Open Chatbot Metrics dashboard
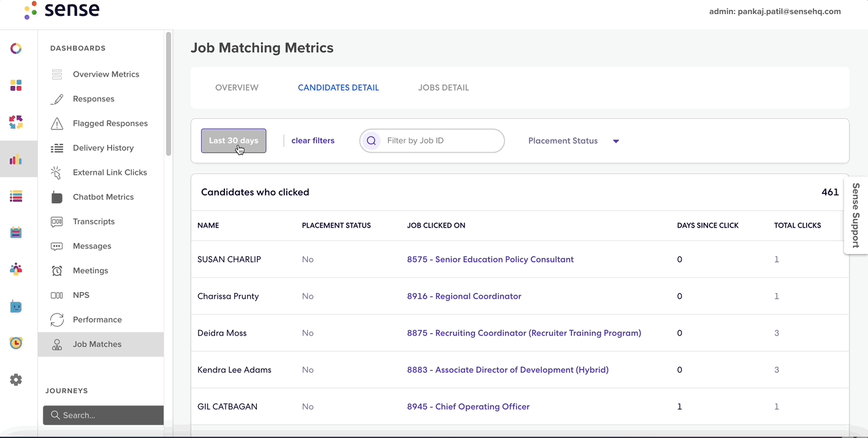This screenshot has width=868, height=438. pos(103,197)
